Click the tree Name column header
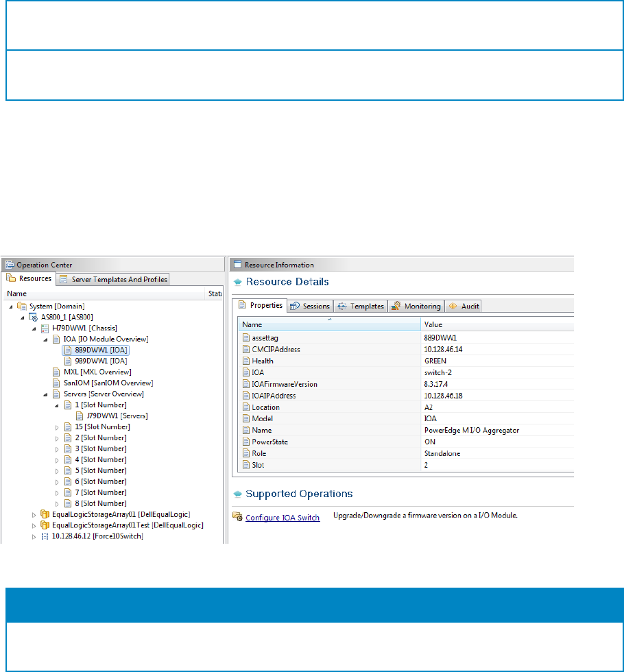The height and width of the screenshot is (672, 624). [104, 293]
